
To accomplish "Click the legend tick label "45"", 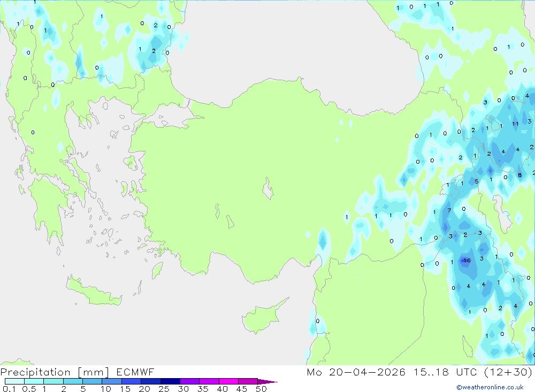I will 242,389.
